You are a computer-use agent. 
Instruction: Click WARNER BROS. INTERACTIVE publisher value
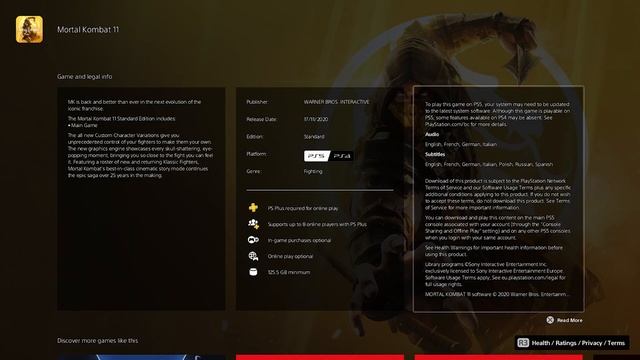tap(336, 102)
